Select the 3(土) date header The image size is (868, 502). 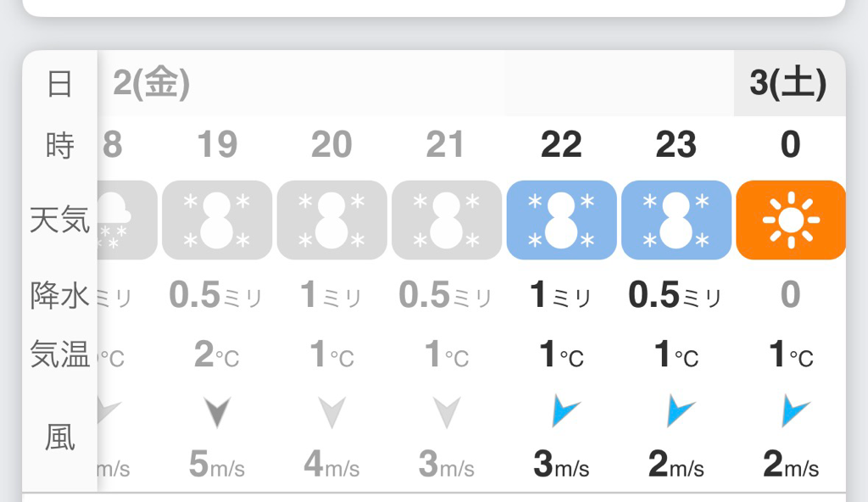point(788,84)
